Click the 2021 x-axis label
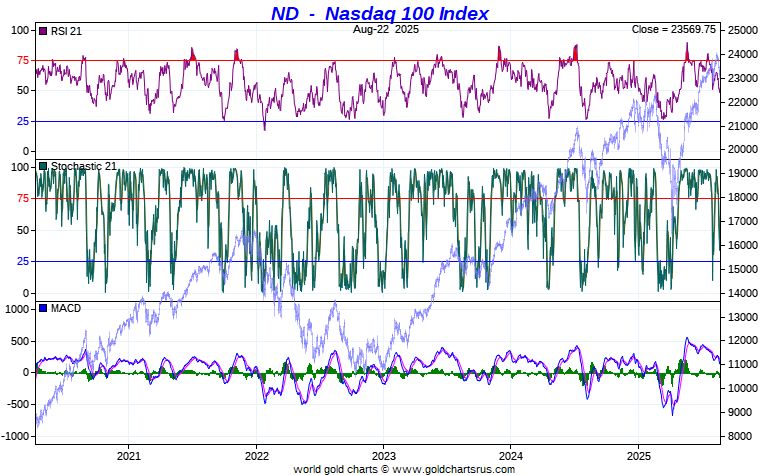 (x=129, y=456)
